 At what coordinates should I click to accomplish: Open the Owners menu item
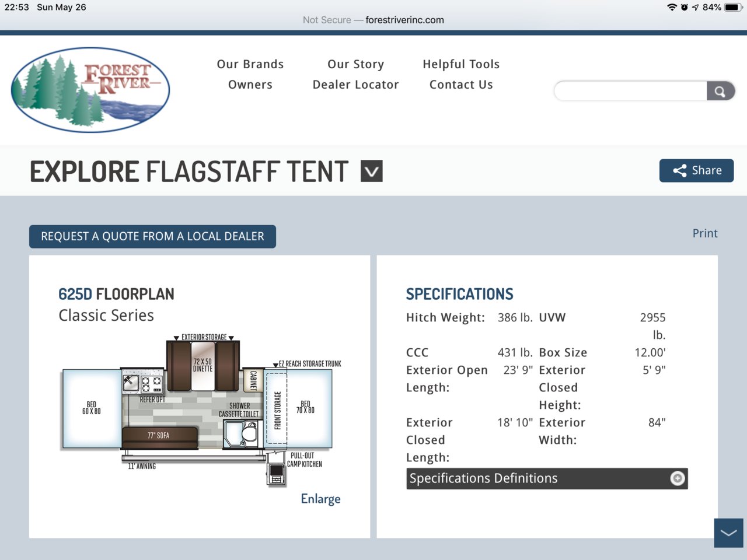click(250, 85)
